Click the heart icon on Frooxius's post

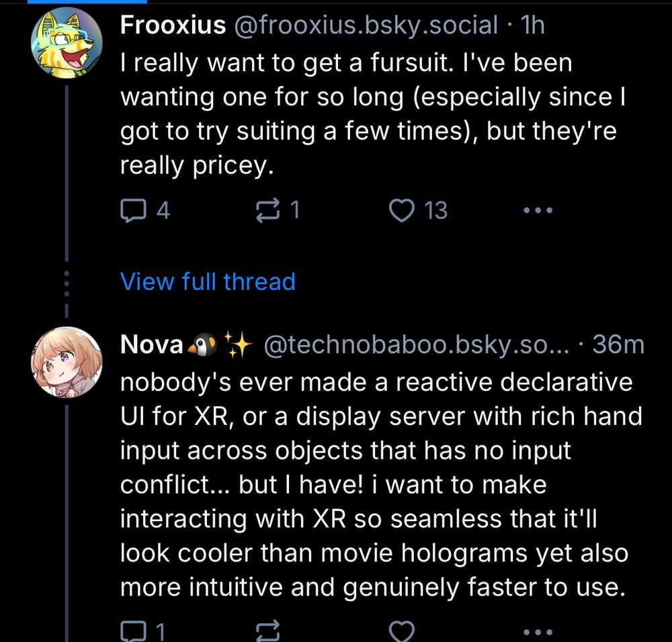click(x=402, y=212)
